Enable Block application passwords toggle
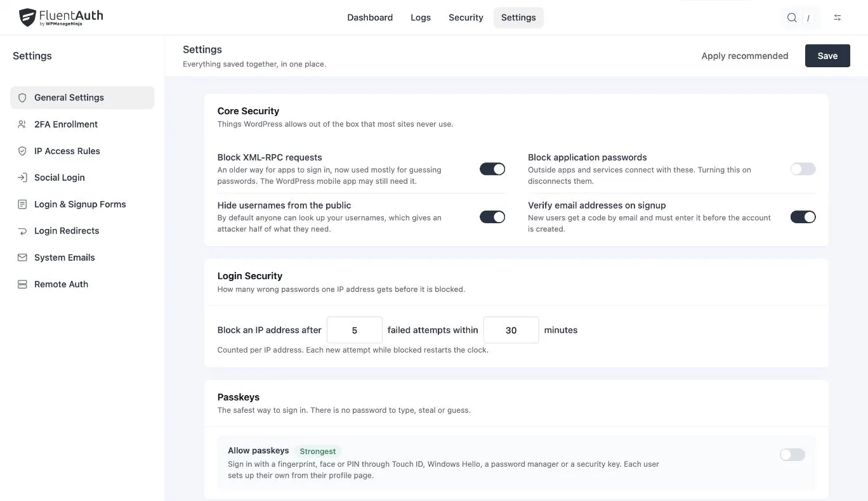 point(803,169)
